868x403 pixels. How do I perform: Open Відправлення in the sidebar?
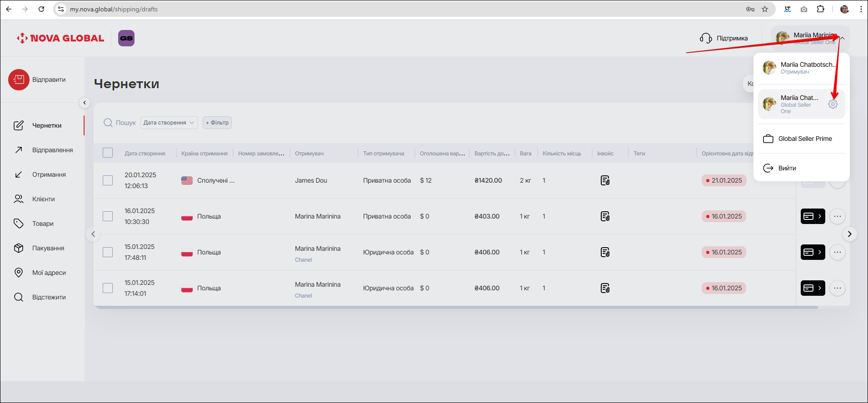(52, 150)
